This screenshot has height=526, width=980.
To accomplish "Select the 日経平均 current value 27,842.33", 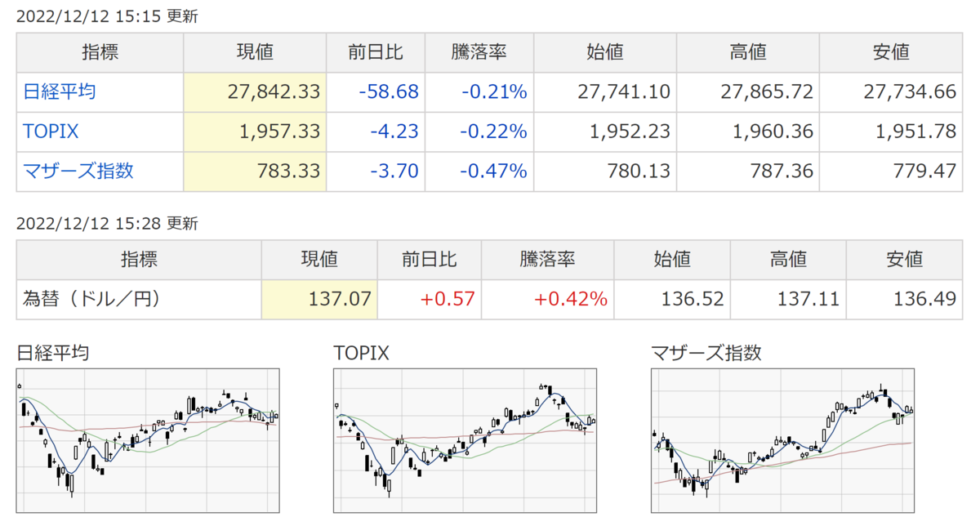I will click(x=255, y=92).
